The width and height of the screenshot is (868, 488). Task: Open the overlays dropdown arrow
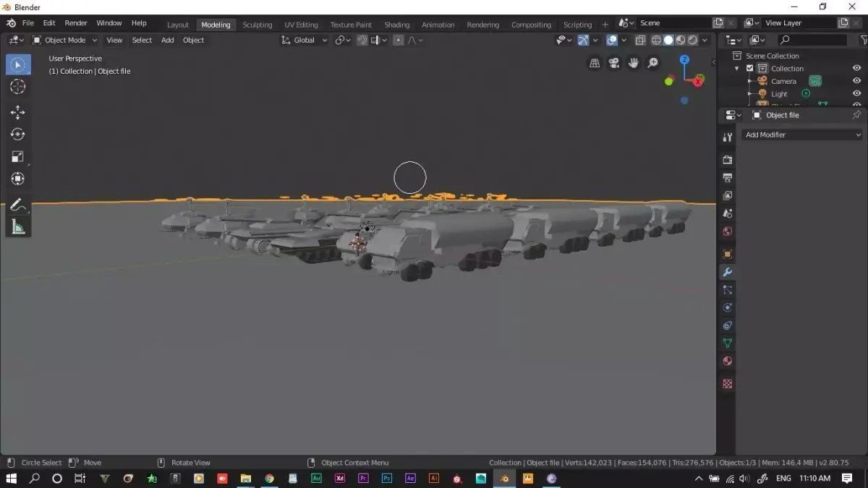pyautogui.click(x=624, y=40)
